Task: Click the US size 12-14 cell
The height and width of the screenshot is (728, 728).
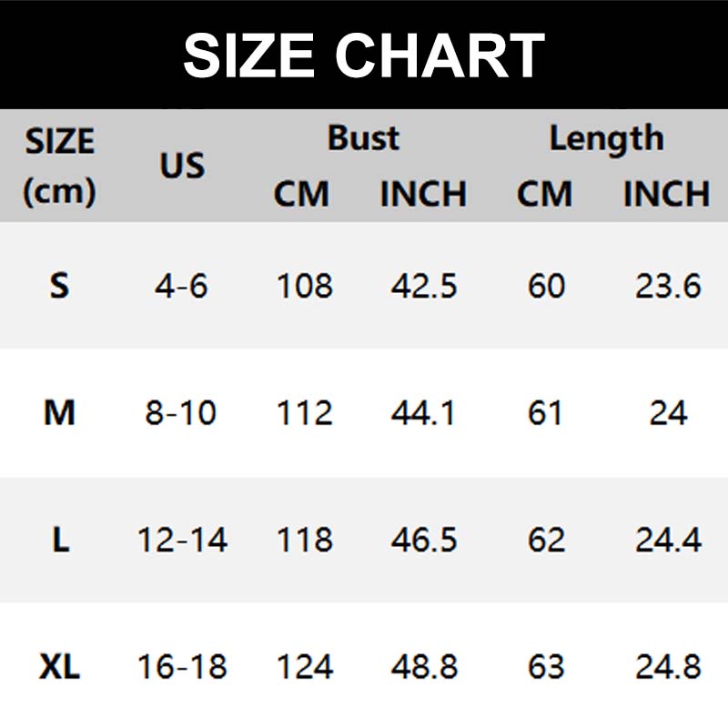Action: coord(182,540)
